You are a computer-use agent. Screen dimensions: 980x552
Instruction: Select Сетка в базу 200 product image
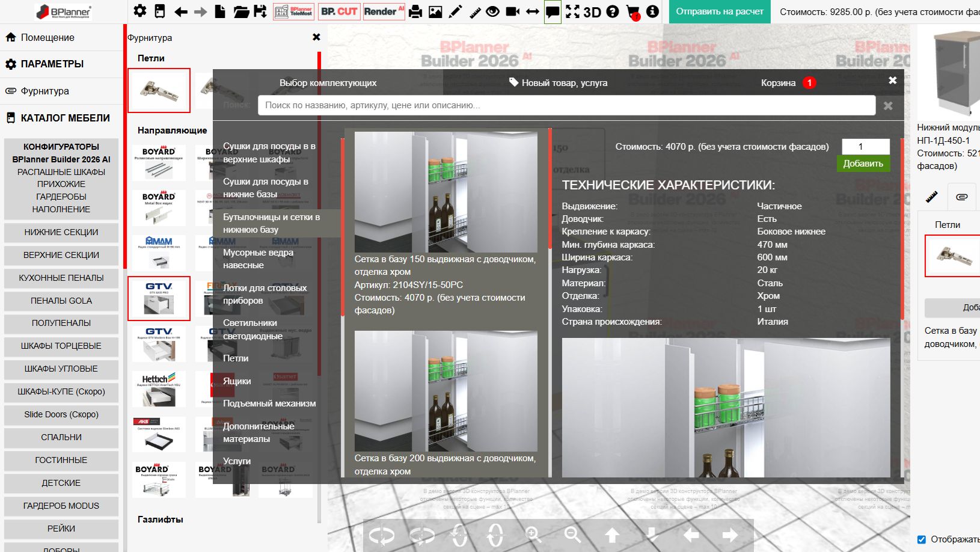pos(446,391)
